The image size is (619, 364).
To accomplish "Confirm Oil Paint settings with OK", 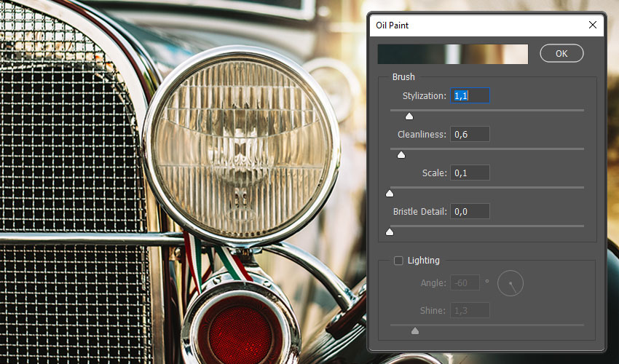I will click(x=561, y=53).
